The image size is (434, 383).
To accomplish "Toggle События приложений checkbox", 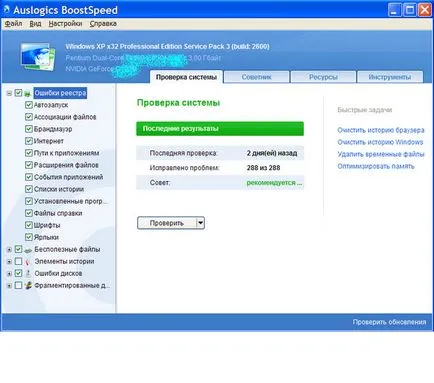I will [x=29, y=177].
